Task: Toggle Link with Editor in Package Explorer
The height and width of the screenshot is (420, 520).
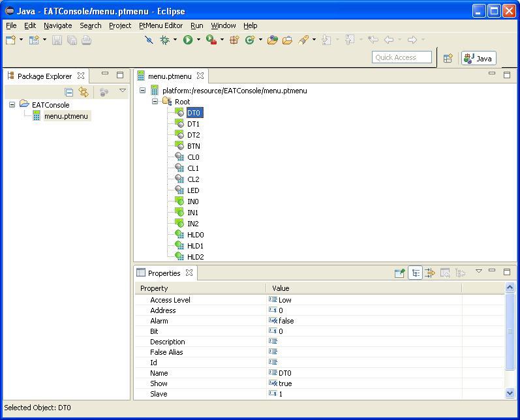Action: (x=84, y=92)
